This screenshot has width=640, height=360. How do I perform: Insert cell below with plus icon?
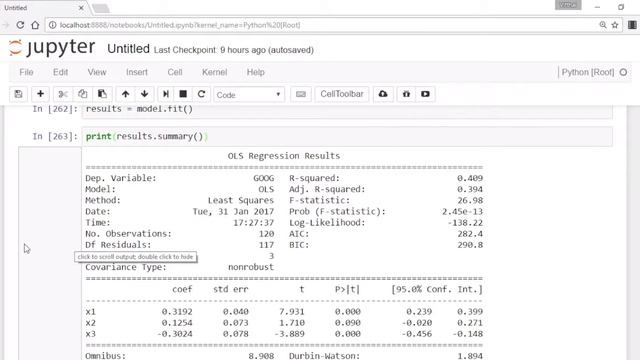[40, 94]
